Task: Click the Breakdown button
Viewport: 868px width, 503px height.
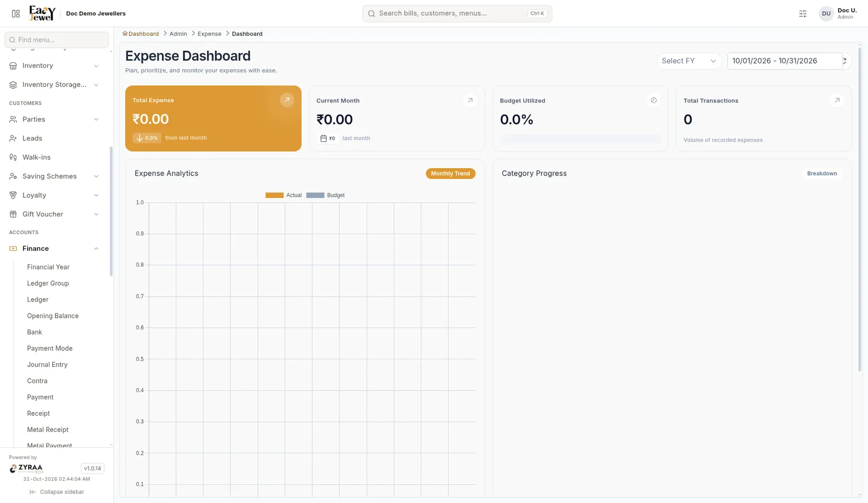Action: (x=822, y=173)
